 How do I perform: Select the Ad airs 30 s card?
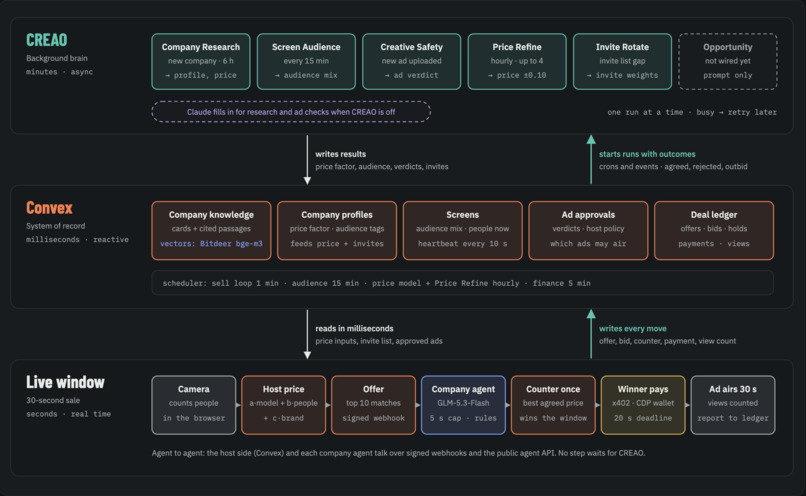[733, 405]
